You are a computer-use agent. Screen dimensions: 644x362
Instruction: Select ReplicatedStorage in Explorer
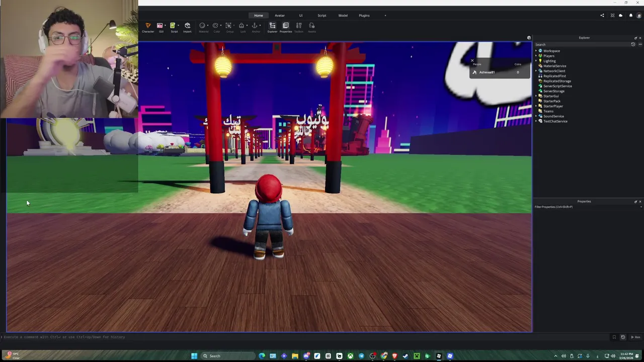557,81
